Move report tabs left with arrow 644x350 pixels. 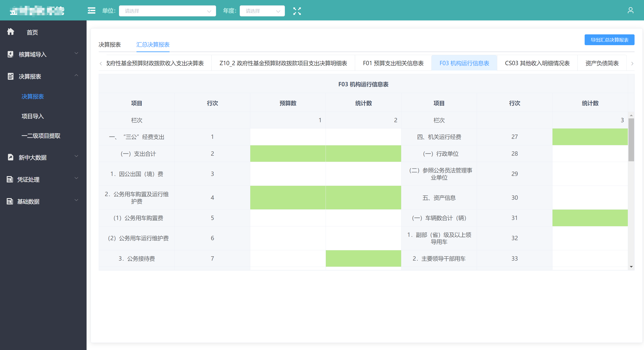[x=101, y=63]
